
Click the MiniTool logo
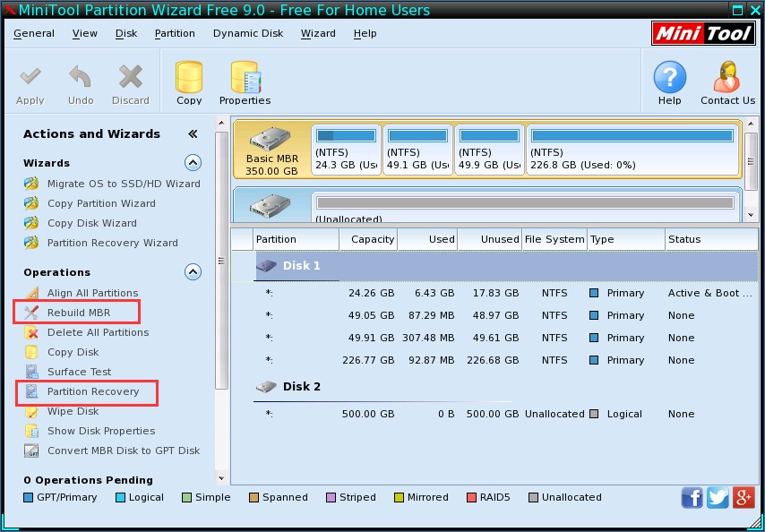703,33
